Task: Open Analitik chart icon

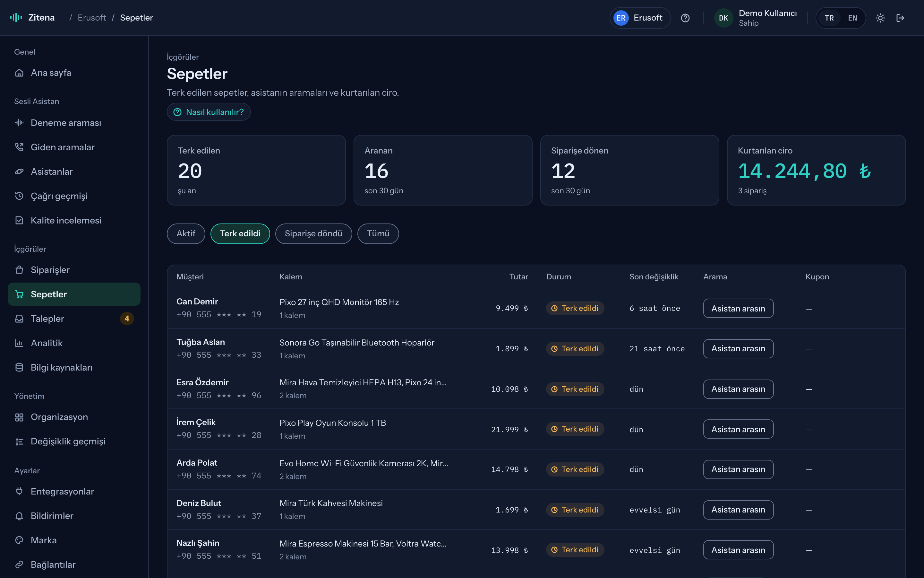Action: coord(19,343)
